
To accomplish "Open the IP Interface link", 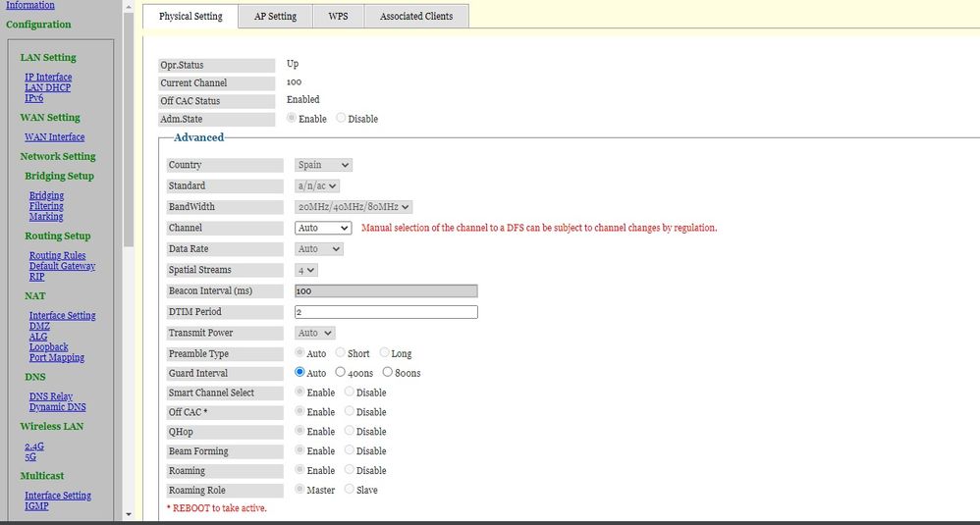I will 48,78.
